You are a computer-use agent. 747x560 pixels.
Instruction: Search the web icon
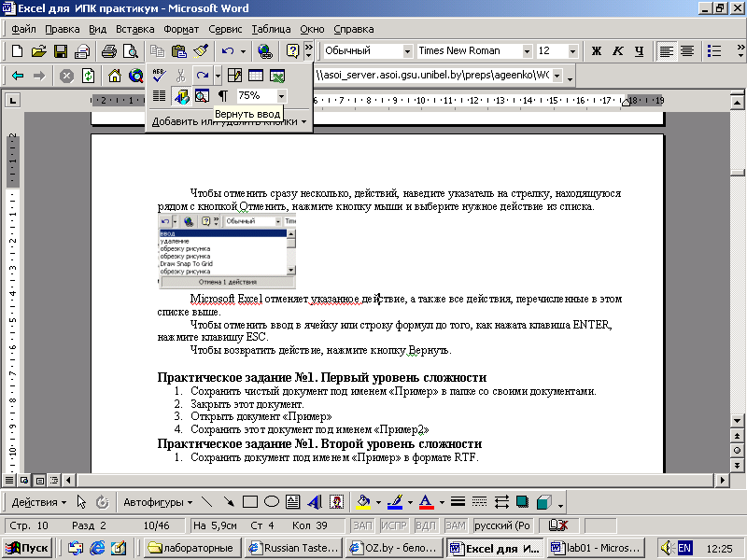tap(135, 76)
